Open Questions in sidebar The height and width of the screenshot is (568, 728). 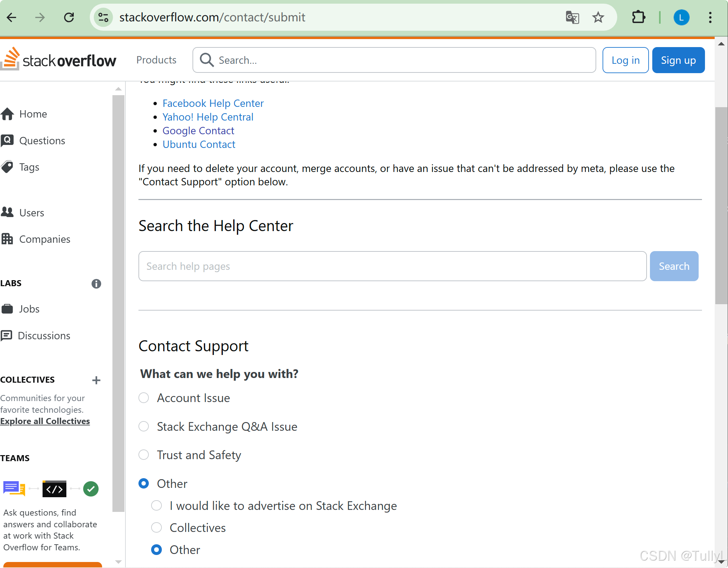click(42, 141)
